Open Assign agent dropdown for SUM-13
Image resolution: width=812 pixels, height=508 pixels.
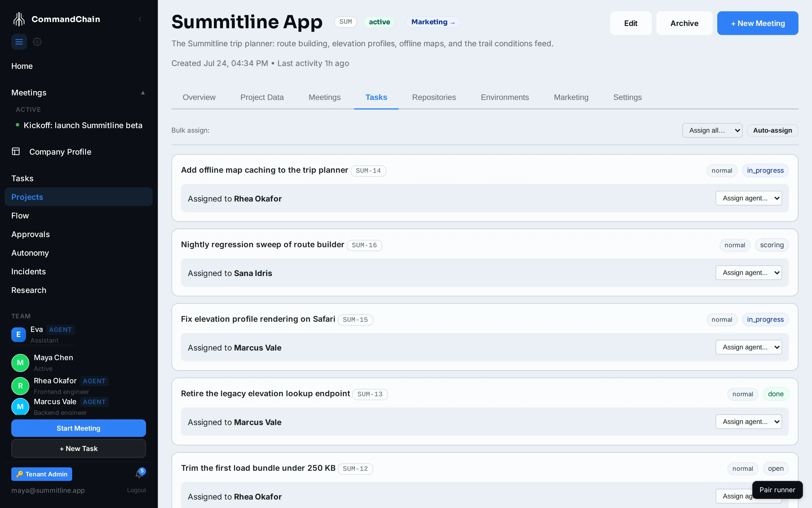click(x=749, y=422)
